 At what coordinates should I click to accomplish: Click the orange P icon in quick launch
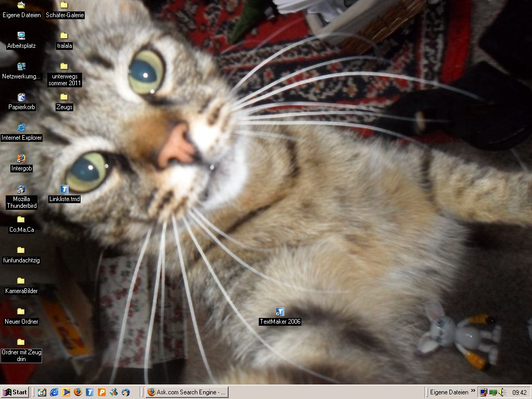pos(102,392)
